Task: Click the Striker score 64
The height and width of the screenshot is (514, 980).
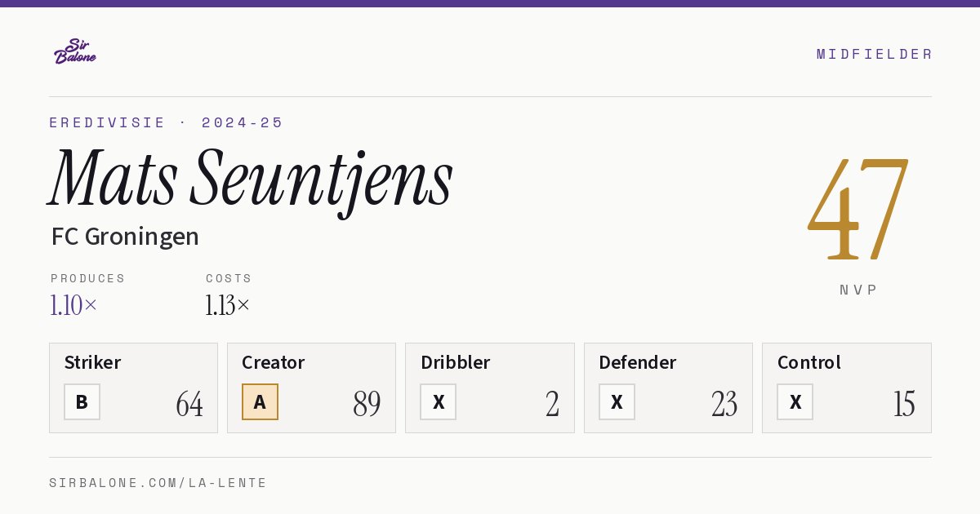Action: [x=189, y=404]
